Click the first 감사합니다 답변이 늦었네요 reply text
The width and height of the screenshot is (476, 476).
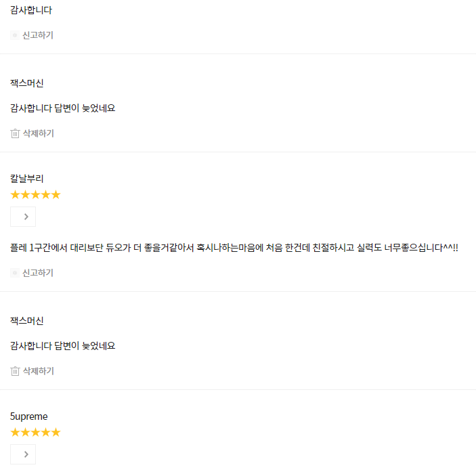[63, 108]
